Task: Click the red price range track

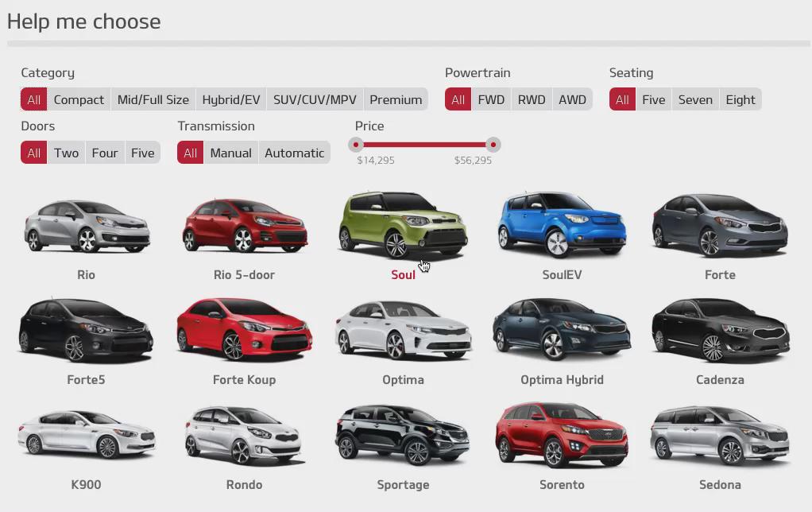Action: click(424, 145)
